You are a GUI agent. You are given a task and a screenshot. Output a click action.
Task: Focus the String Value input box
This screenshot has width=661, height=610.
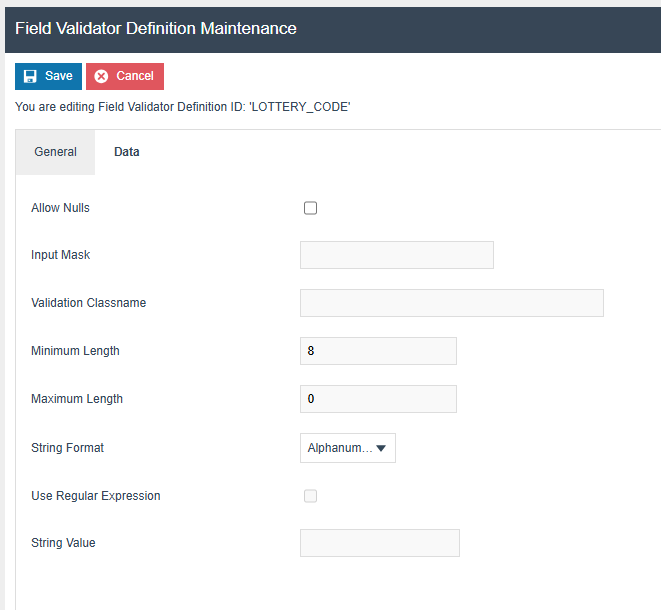[x=379, y=543]
